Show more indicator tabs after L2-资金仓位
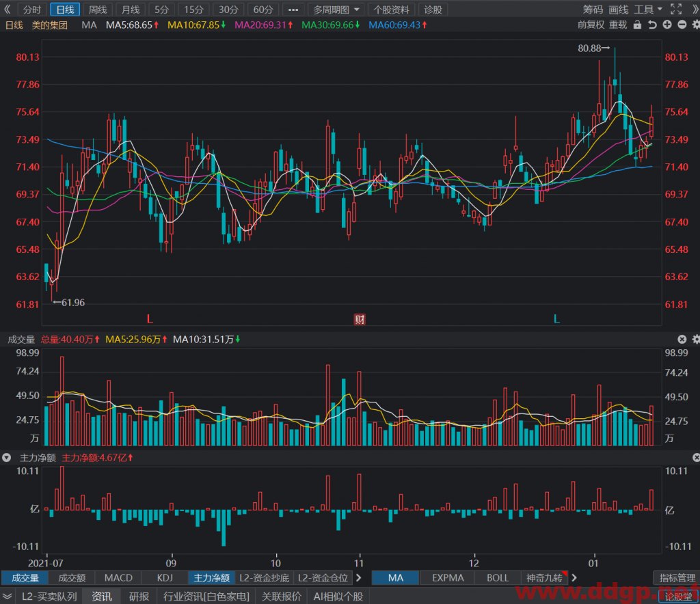 pyautogui.click(x=358, y=577)
